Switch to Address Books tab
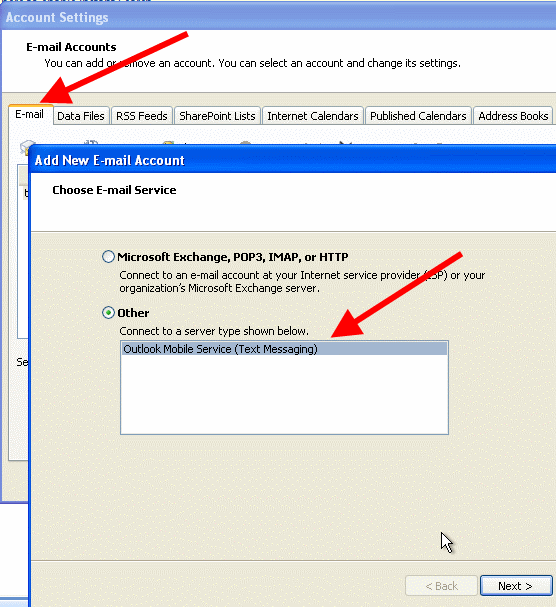 click(x=513, y=116)
